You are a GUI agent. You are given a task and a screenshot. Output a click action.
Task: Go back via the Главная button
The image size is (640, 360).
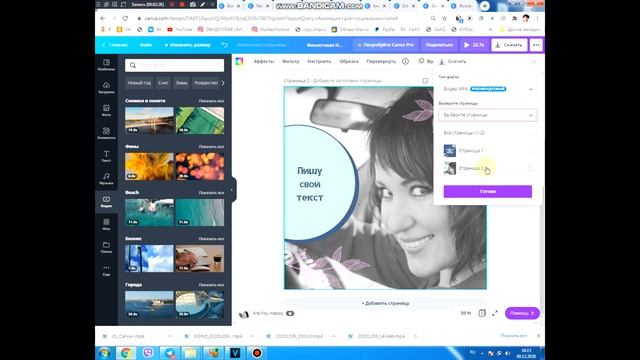click(x=115, y=45)
